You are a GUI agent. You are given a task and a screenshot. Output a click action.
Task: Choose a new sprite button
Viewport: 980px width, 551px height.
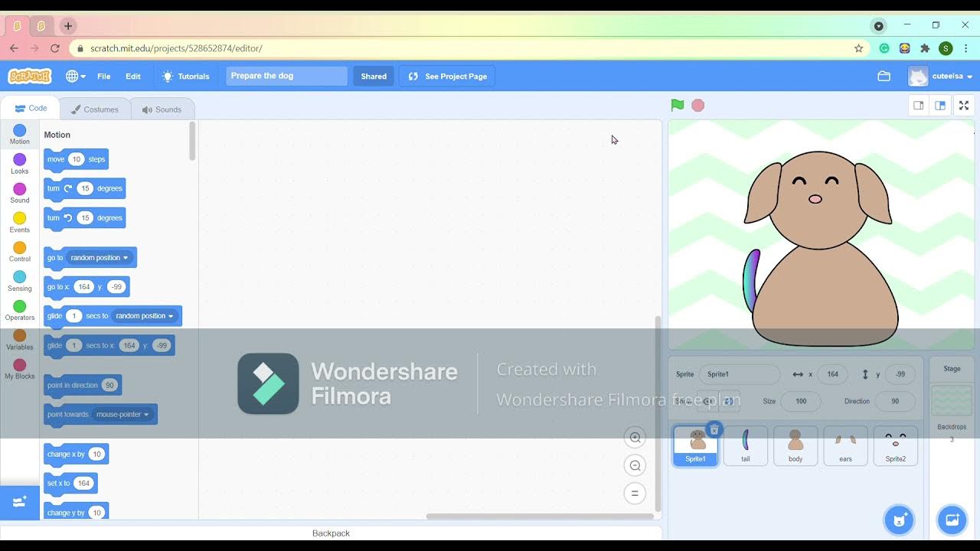(x=899, y=520)
